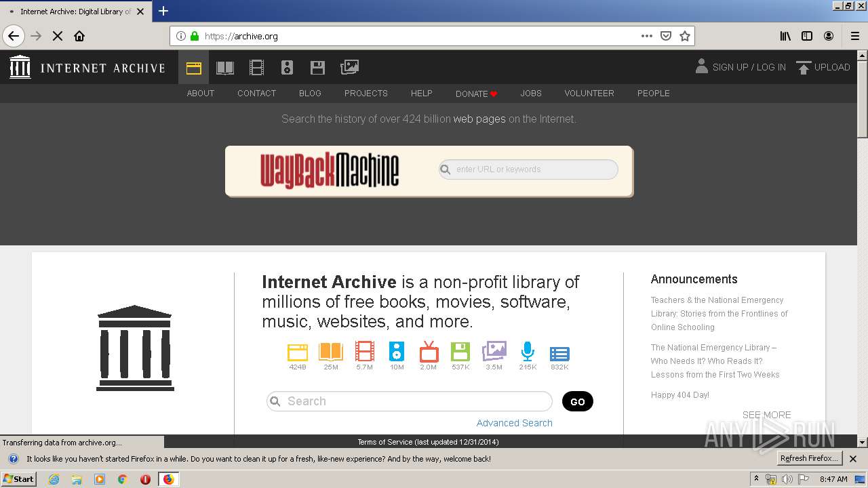Open the Who Needs It? Who Reads It? announcement
Screen dimensions: 868x488
[715, 361]
